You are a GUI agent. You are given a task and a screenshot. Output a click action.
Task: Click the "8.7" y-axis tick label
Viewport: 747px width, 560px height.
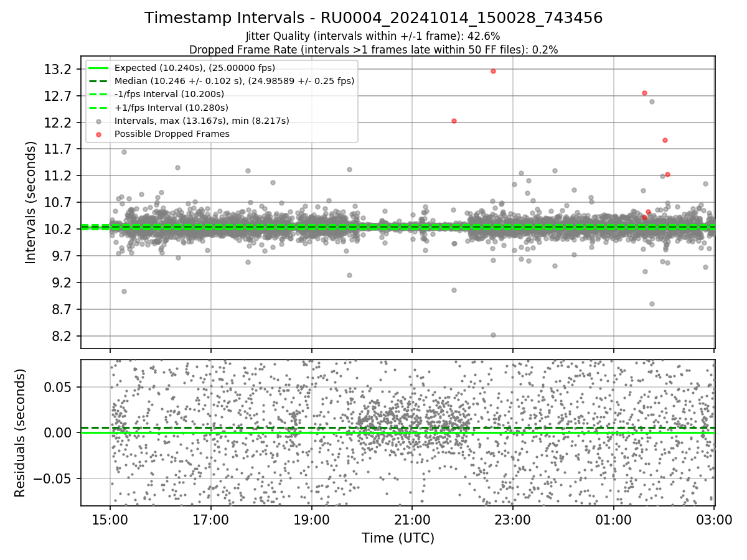pos(61,310)
